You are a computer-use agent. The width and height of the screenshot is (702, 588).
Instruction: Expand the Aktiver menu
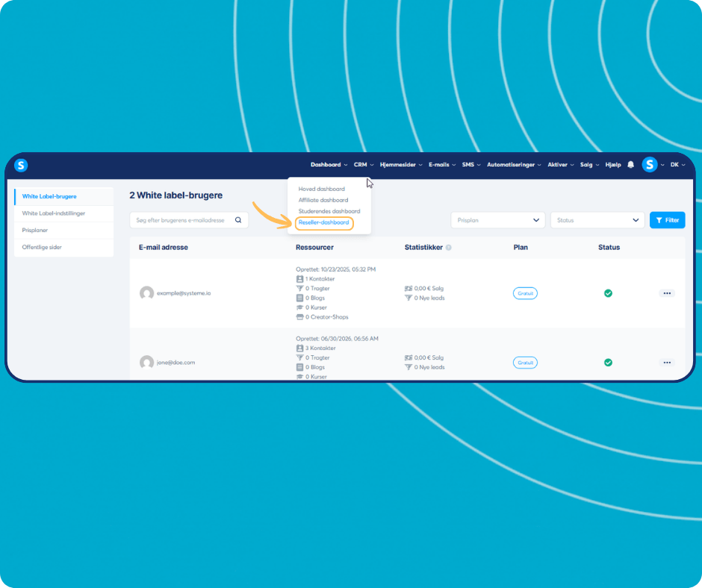[x=561, y=165]
